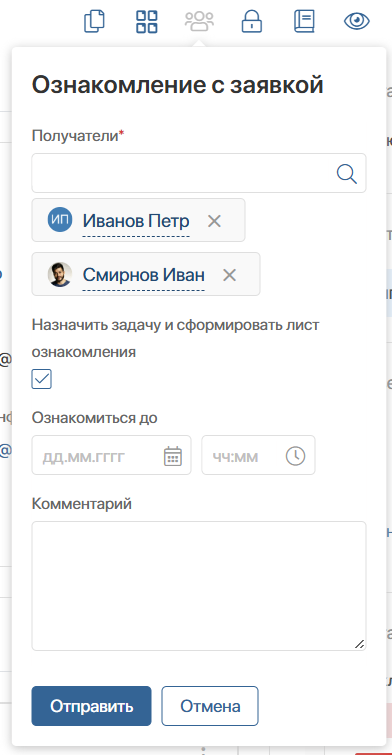Open the grid apps icon in toolbar

(147, 22)
